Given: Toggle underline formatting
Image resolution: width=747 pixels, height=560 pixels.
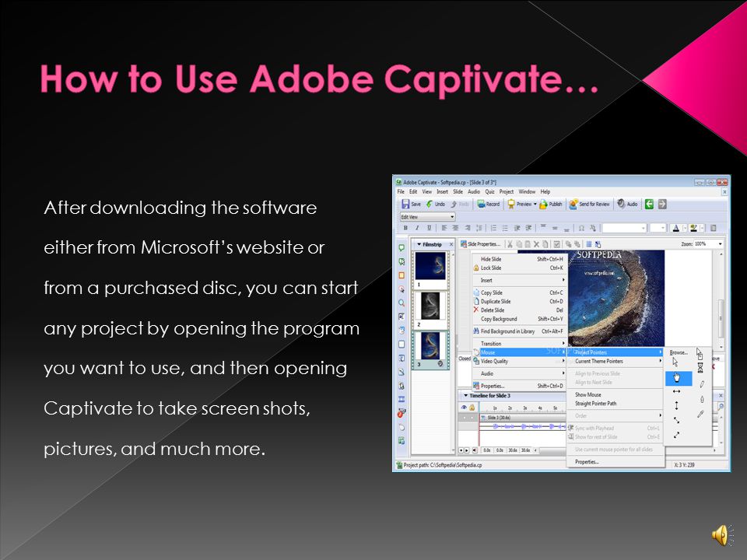Looking at the screenshot, I should tap(429, 228).
